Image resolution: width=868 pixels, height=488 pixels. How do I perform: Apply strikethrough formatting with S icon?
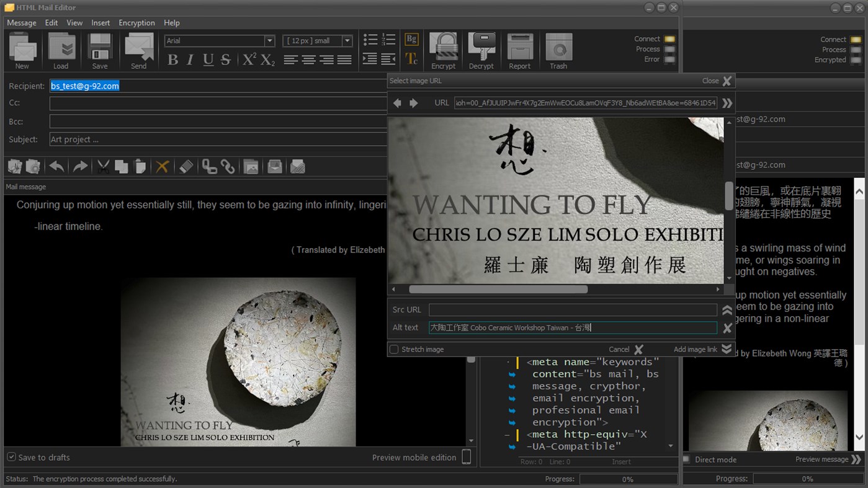226,60
